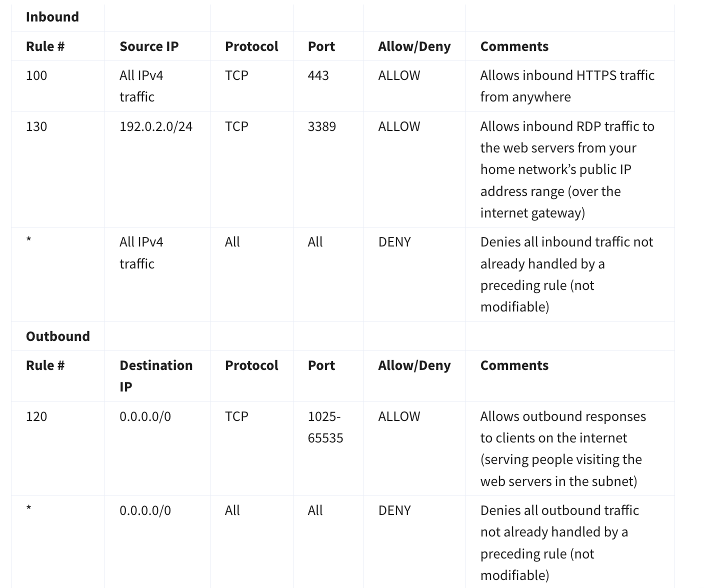Click the Destination IP column header
This screenshot has height=588, width=704.
click(x=155, y=375)
